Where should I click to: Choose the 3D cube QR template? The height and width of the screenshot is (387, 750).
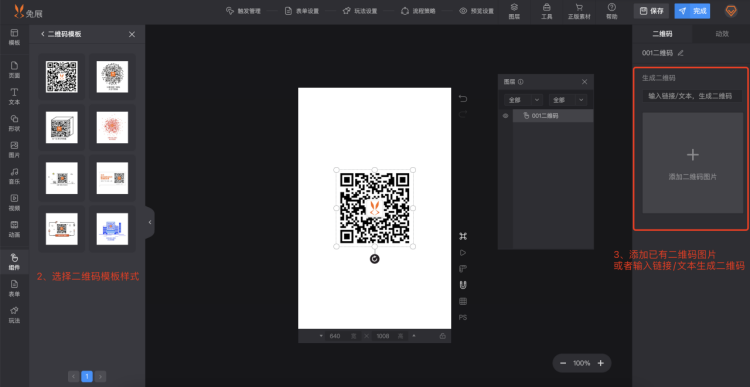[x=62, y=127]
